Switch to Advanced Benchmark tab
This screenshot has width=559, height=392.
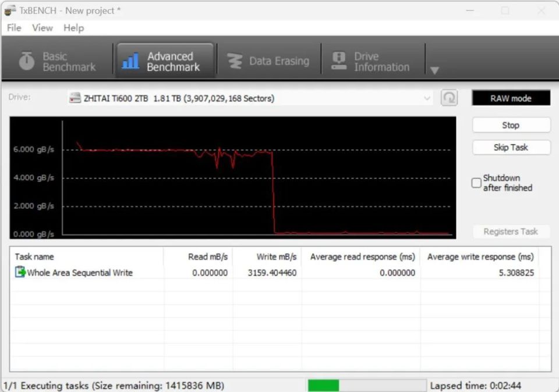click(165, 61)
